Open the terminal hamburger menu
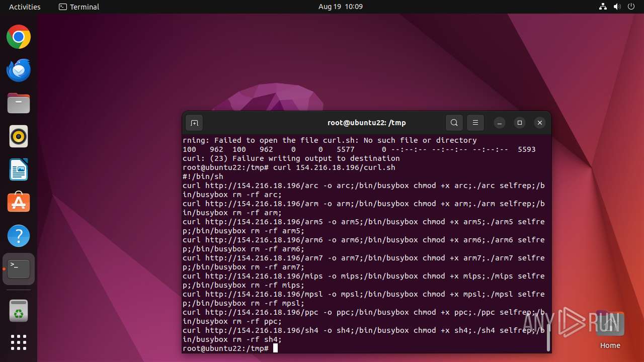This screenshot has width=644, height=362. (475, 123)
